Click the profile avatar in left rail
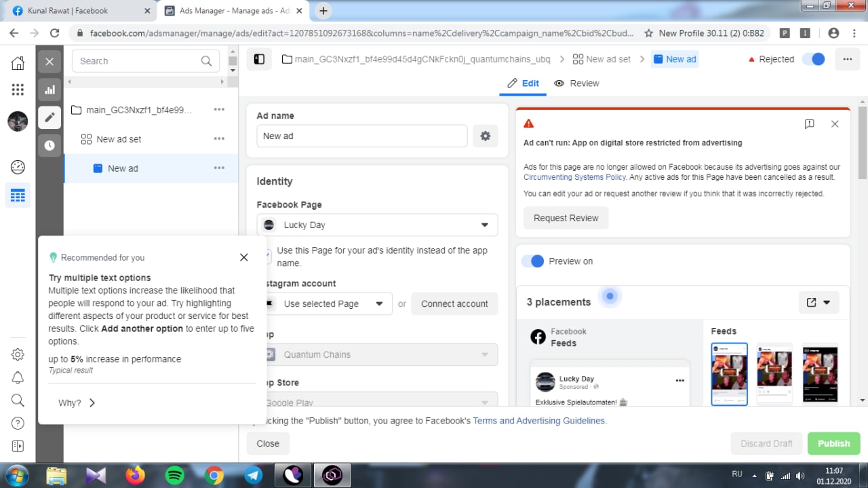The image size is (868, 488). tap(18, 121)
